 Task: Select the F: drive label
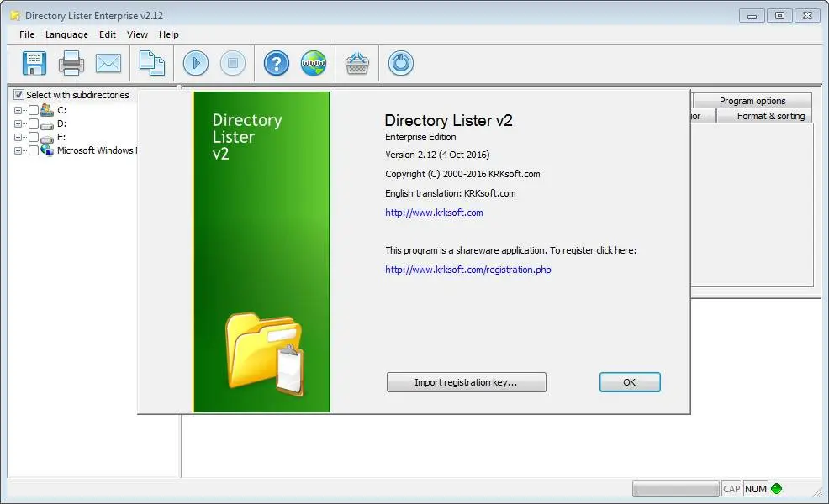pyautogui.click(x=61, y=137)
